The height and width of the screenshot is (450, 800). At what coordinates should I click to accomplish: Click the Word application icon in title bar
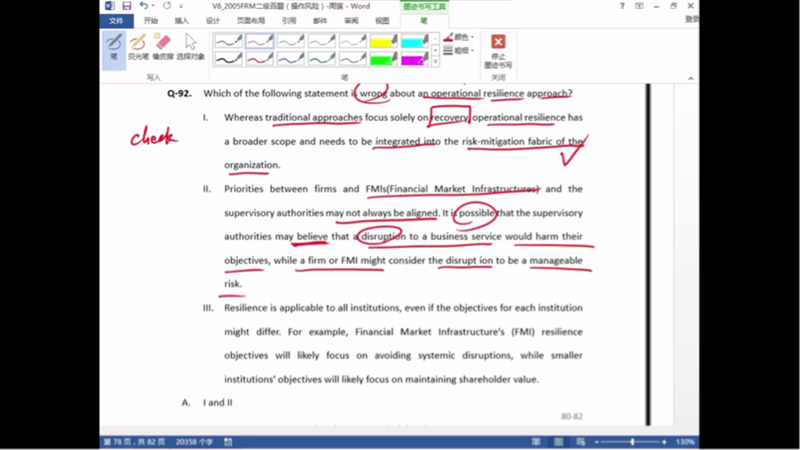(110, 6)
